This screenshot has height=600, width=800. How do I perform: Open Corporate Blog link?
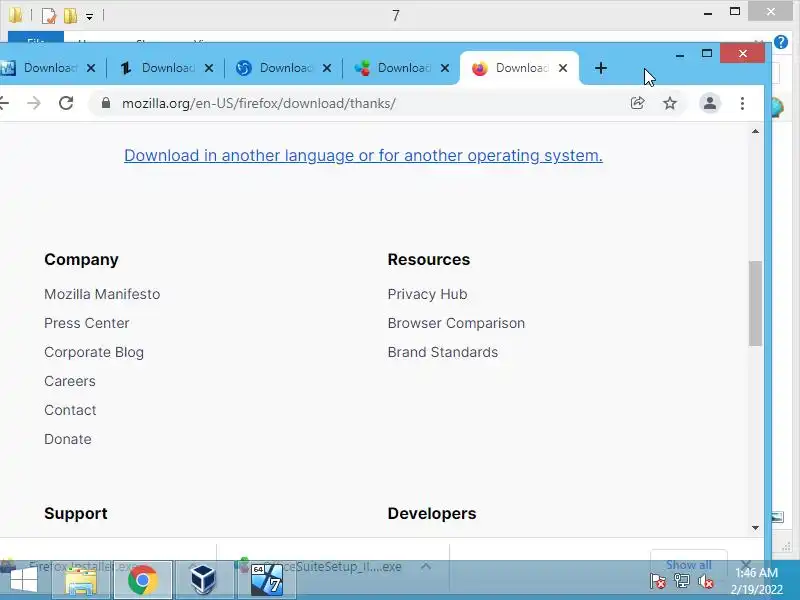(94, 352)
